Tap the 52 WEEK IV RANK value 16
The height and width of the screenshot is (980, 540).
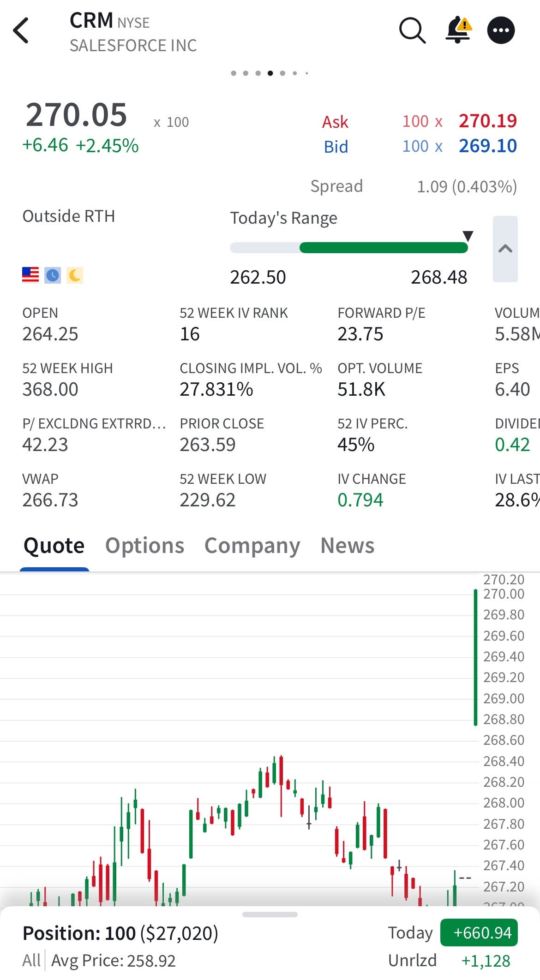click(190, 334)
